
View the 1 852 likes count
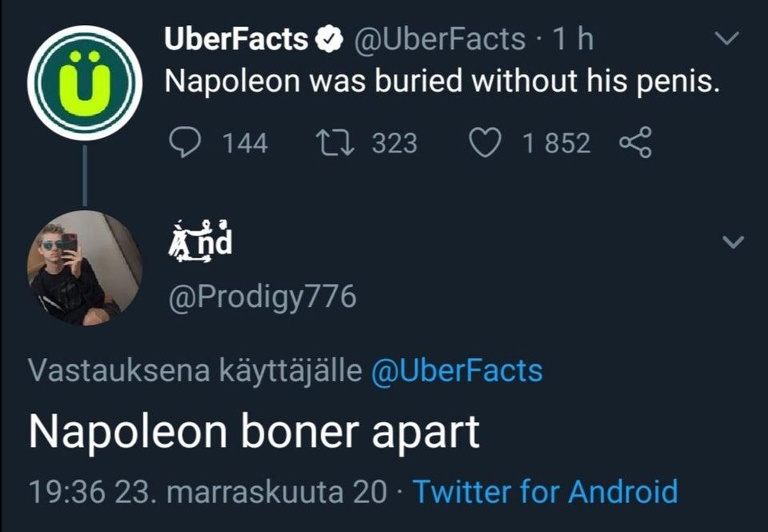click(556, 143)
